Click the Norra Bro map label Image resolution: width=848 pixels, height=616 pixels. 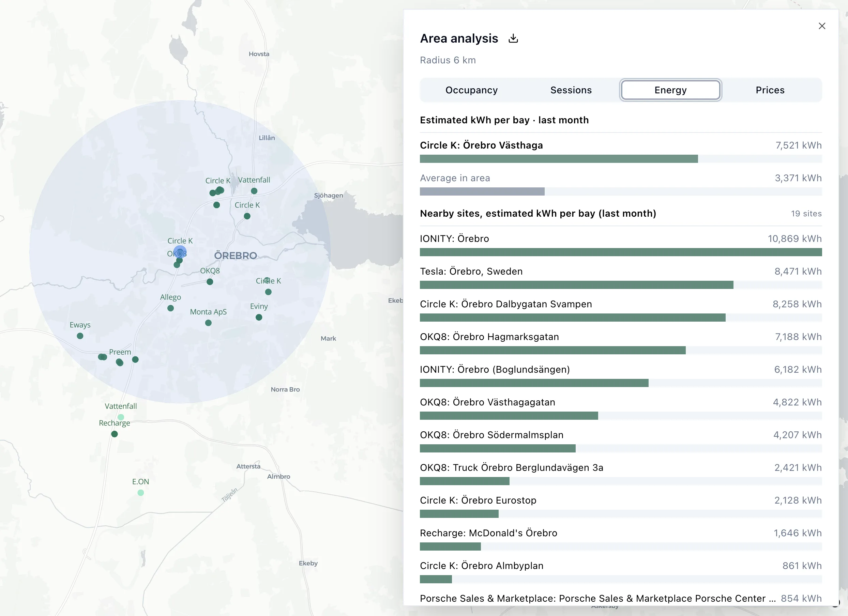(285, 389)
